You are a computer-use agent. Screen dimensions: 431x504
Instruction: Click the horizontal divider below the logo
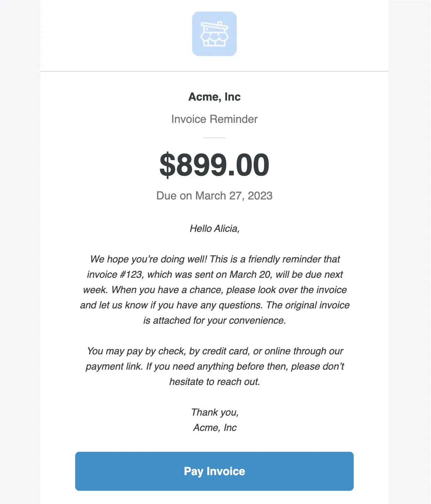click(214, 71)
